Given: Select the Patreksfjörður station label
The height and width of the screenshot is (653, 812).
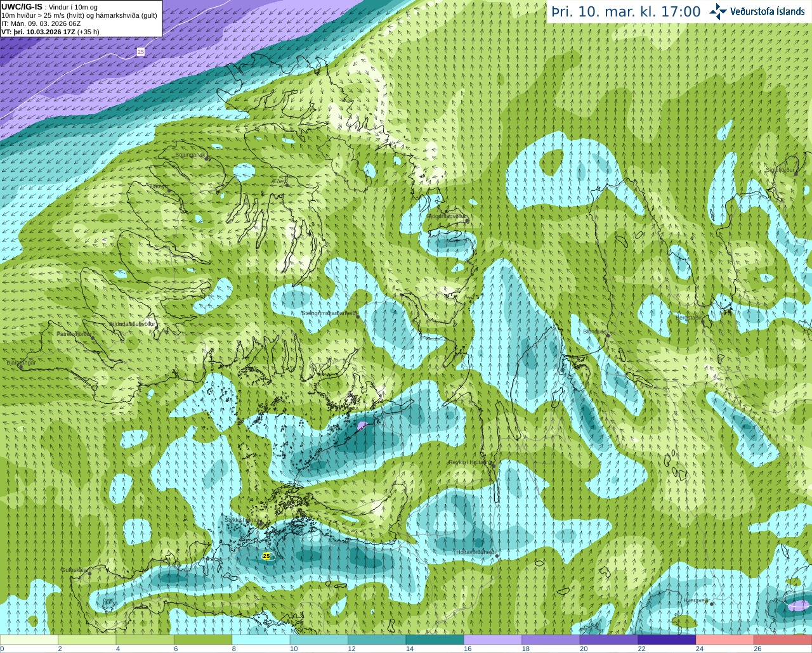Looking at the screenshot, I should coord(74,333).
